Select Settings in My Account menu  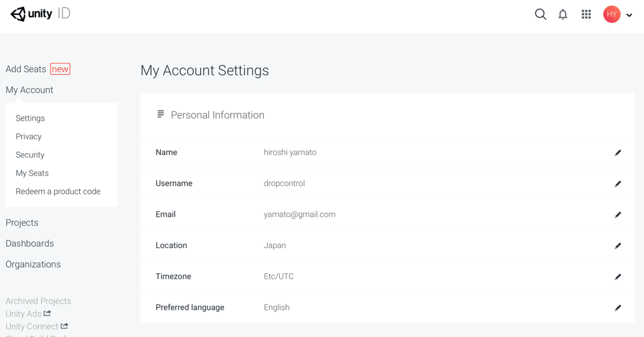click(x=30, y=118)
